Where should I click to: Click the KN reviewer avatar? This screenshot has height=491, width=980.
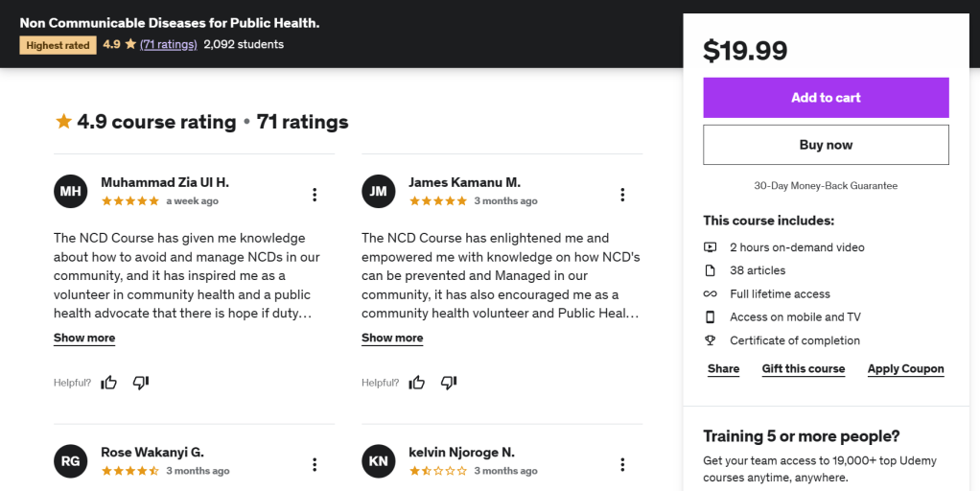tap(379, 461)
